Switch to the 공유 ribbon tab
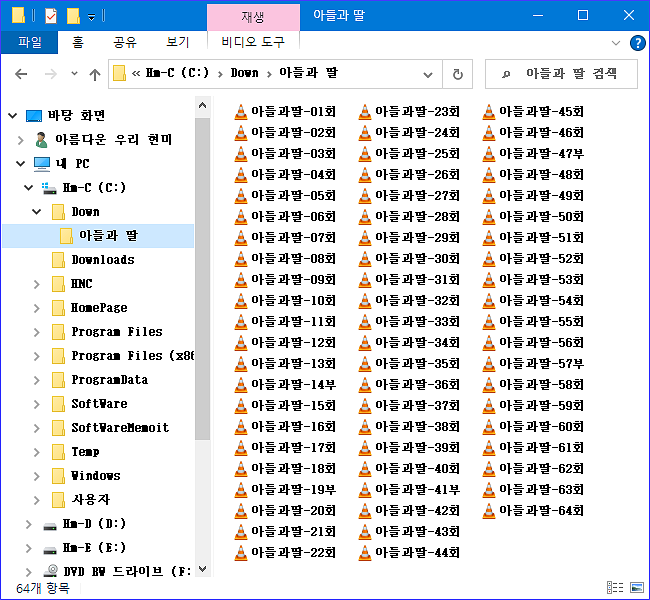This screenshot has width=650, height=600. 124,42
